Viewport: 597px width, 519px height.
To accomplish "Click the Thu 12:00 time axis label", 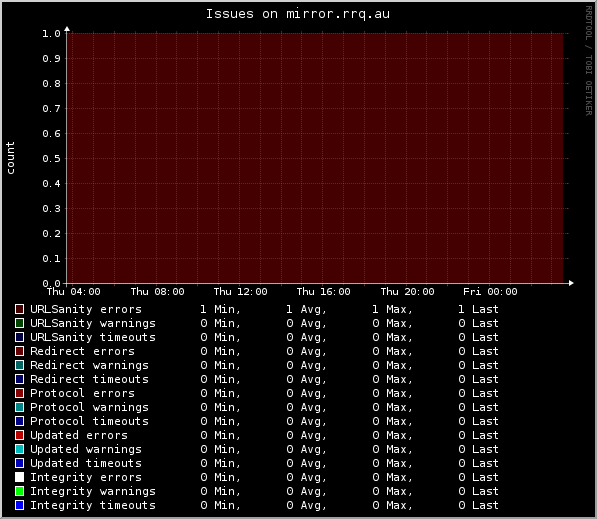I will click(x=240, y=292).
